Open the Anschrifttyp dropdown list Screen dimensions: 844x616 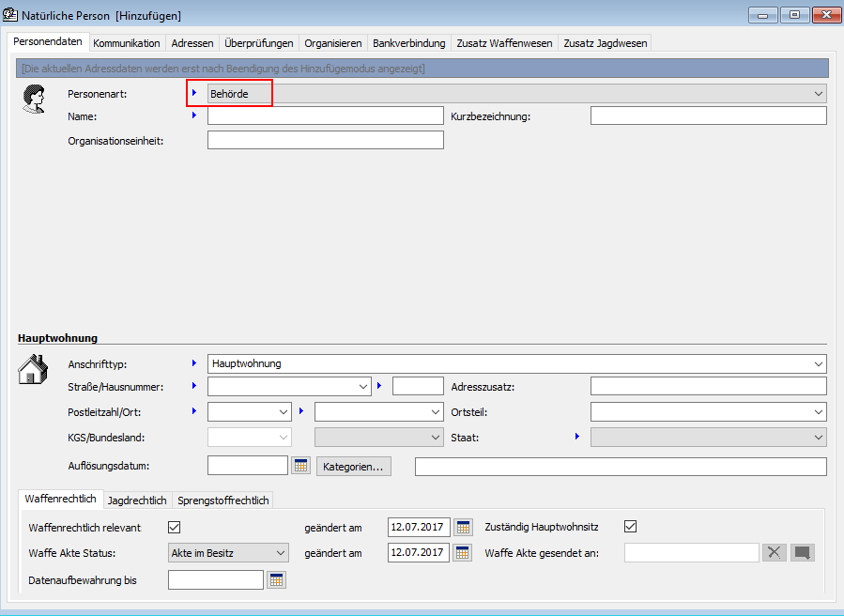819,363
